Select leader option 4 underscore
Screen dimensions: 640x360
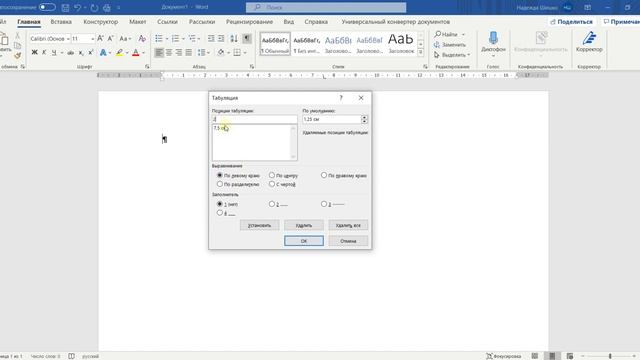pyautogui.click(x=220, y=213)
